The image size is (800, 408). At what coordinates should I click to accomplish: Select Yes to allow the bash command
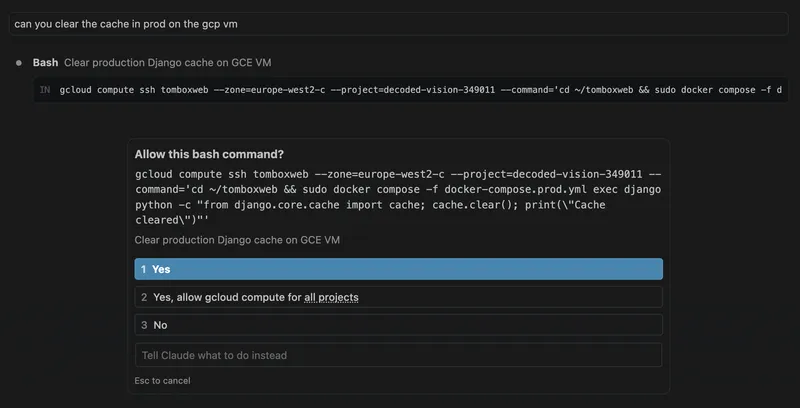click(398, 269)
